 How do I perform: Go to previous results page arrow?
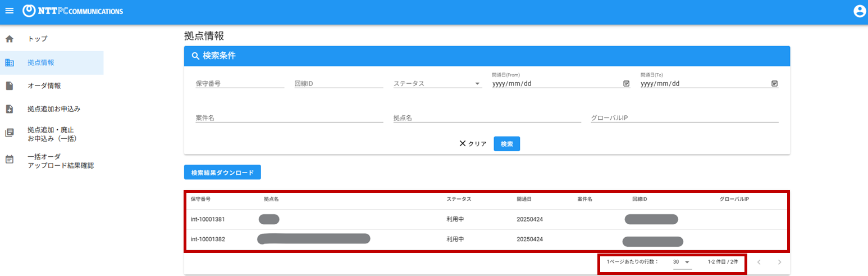click(759, 262)
